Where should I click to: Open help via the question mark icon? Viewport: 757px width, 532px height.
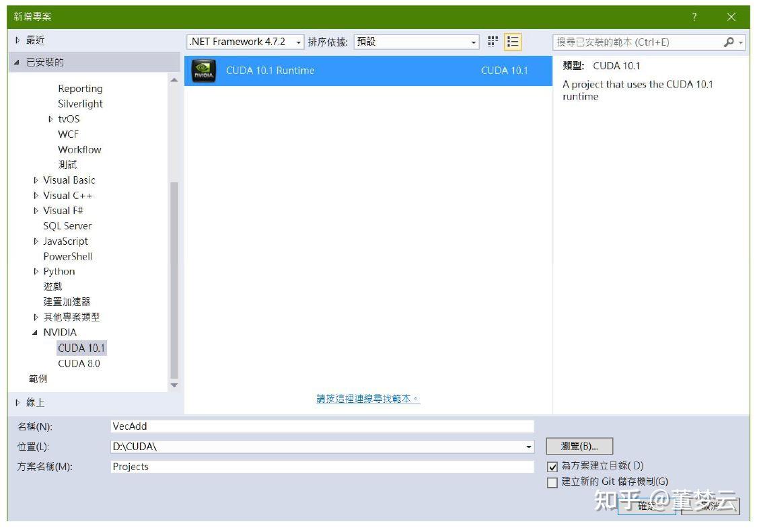tap(694, 15)
